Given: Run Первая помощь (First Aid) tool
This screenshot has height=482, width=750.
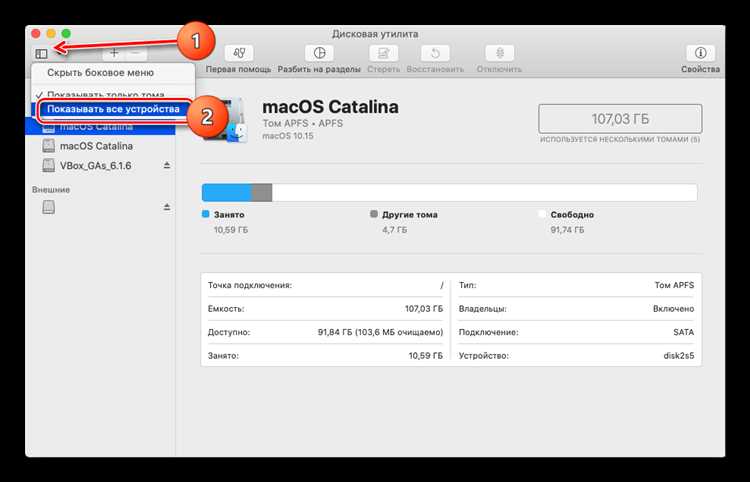Looking at the screenshot, I should click(x=239, y=53).
